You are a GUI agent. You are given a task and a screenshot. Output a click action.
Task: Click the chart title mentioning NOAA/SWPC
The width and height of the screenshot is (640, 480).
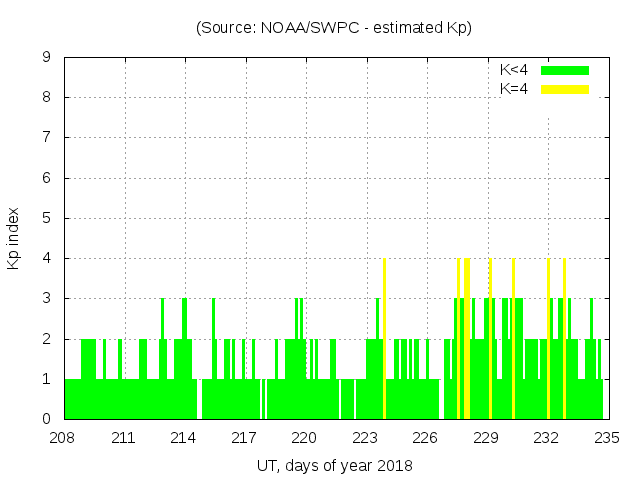coord(334,28)
